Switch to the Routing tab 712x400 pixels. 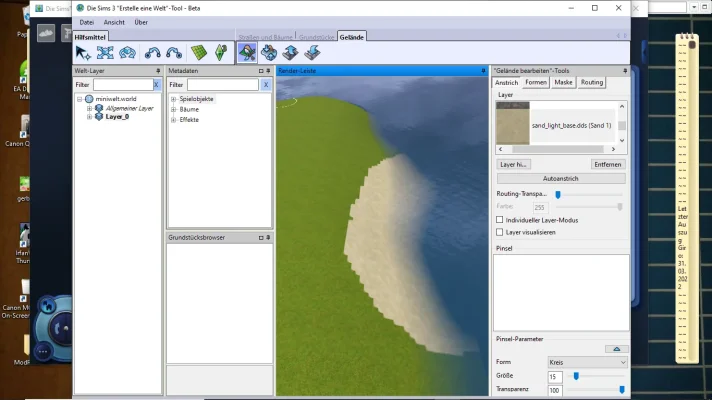coord(592,82)
